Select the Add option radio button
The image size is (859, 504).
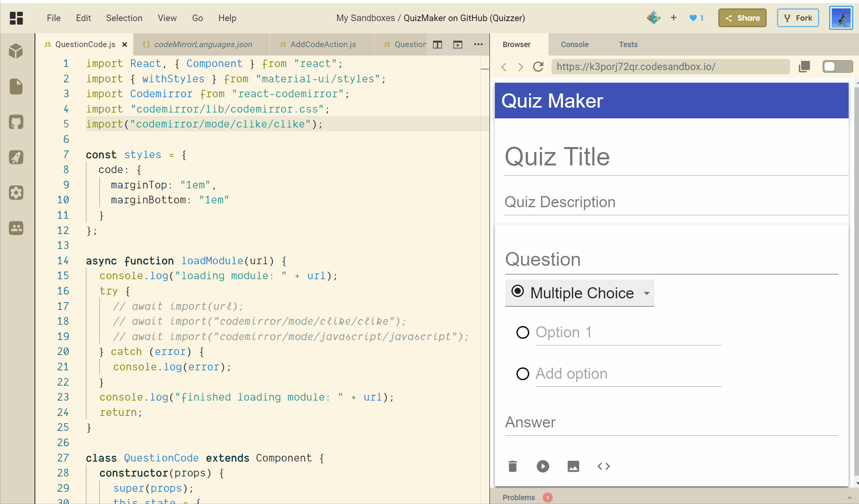coord(523,374)
